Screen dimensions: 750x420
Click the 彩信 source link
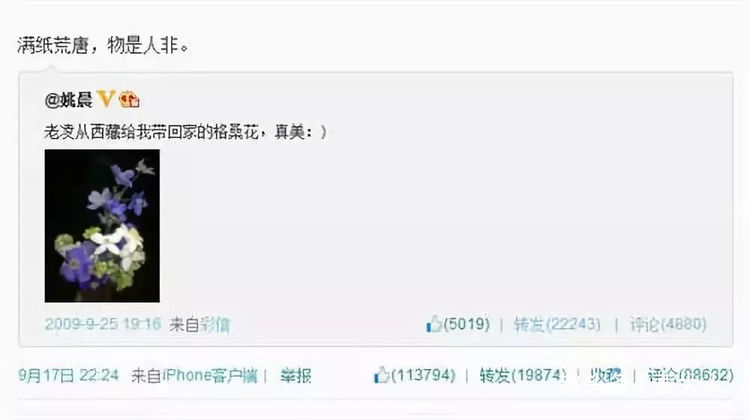click(215, 325)
